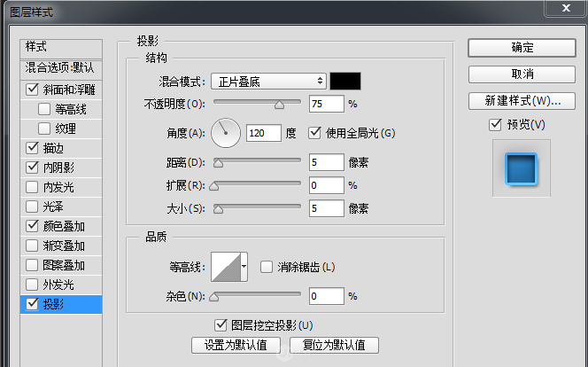Click the 取消 button
Image resolution: width=588 pixels, height=367 pixels.
coord(522,74)
